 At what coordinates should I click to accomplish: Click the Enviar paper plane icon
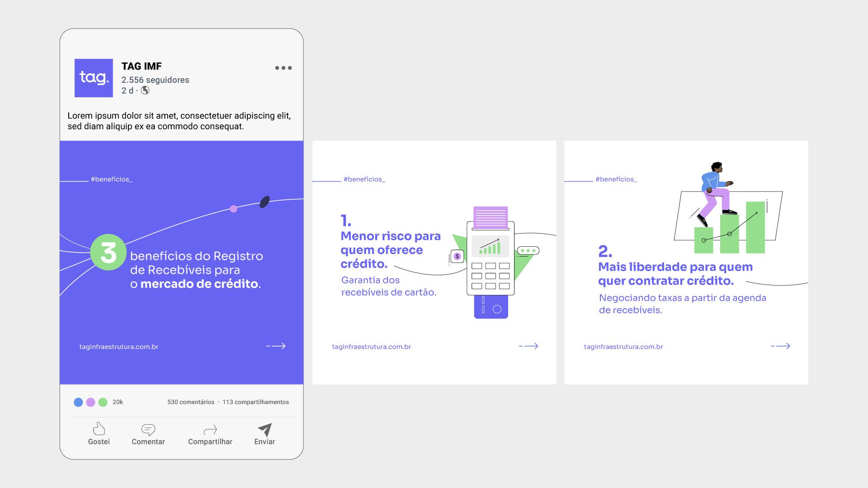tap(264, 429)
